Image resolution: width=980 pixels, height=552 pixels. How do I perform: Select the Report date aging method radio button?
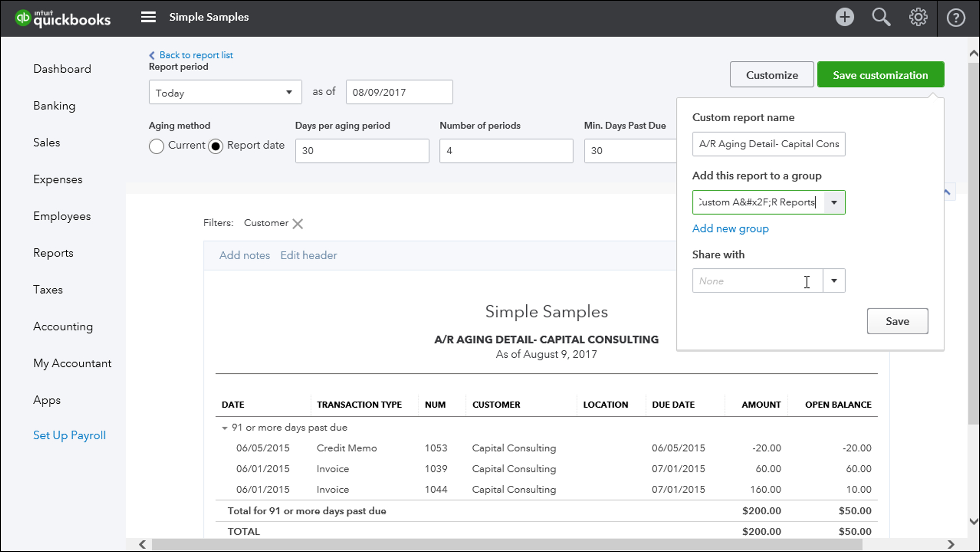tap(215, 145)
